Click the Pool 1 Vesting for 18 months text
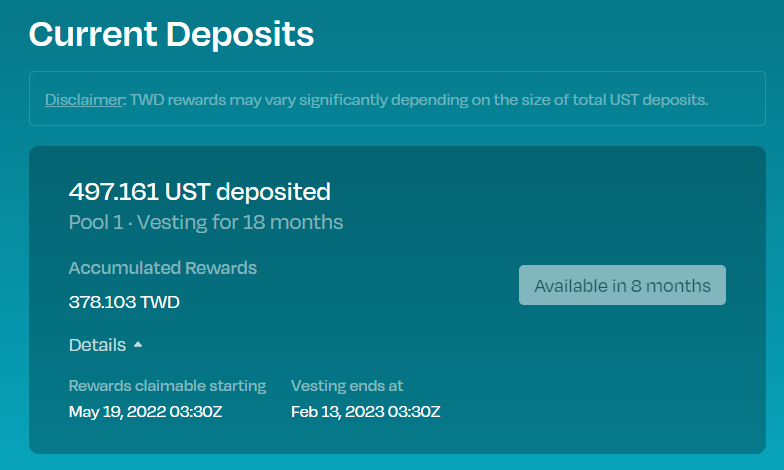This screenshot has height=470, width=784. 206,222
